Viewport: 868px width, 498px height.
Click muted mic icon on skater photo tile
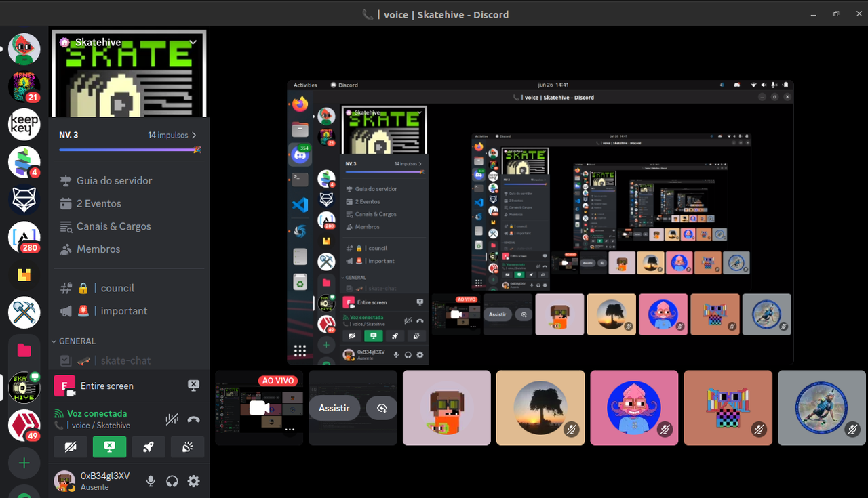click(853, 429)
